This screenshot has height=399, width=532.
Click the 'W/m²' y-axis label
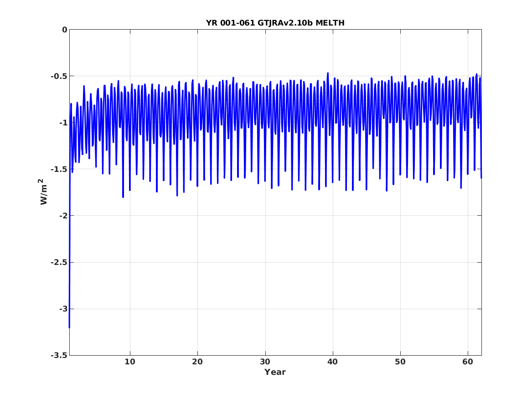(x=42, y=192)
